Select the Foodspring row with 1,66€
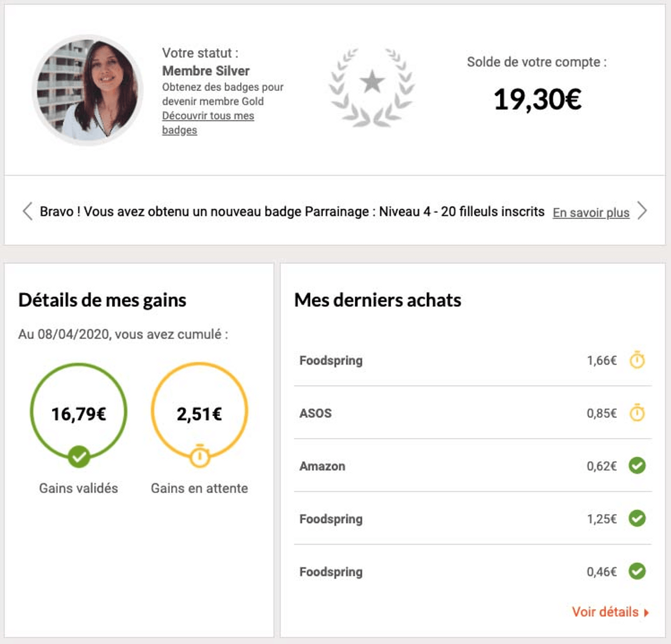This screenshot has height=644, width=671. pyautogui.click(x=473, y=360)
